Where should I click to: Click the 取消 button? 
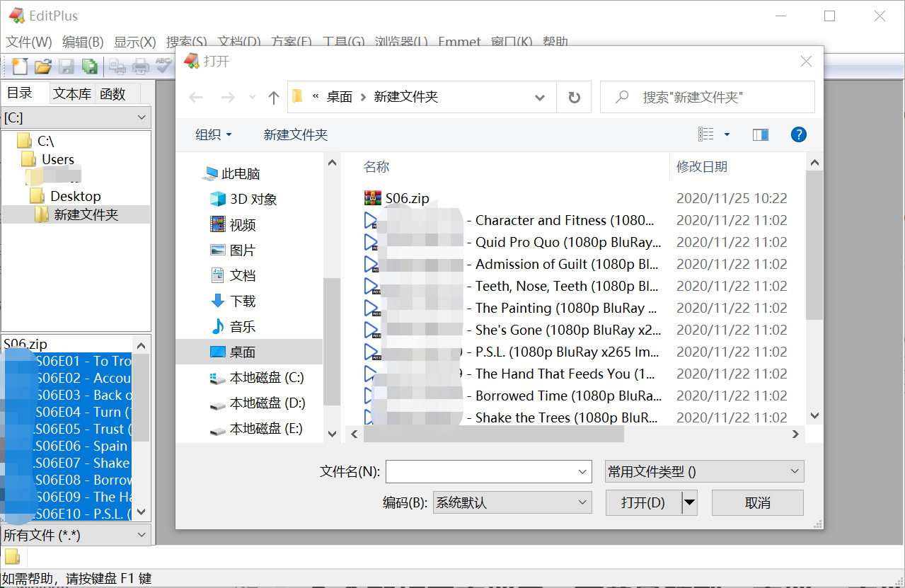[x=758, y=502]
